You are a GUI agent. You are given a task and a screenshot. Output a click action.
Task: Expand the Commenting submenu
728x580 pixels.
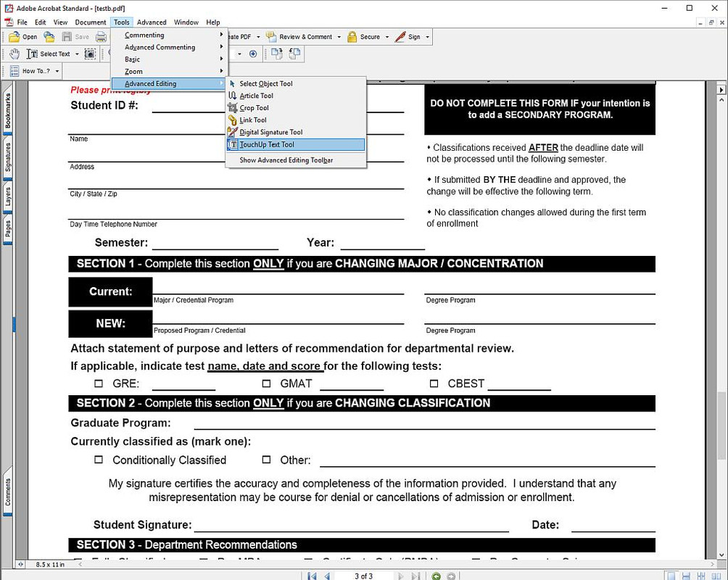tap(169, 35)
